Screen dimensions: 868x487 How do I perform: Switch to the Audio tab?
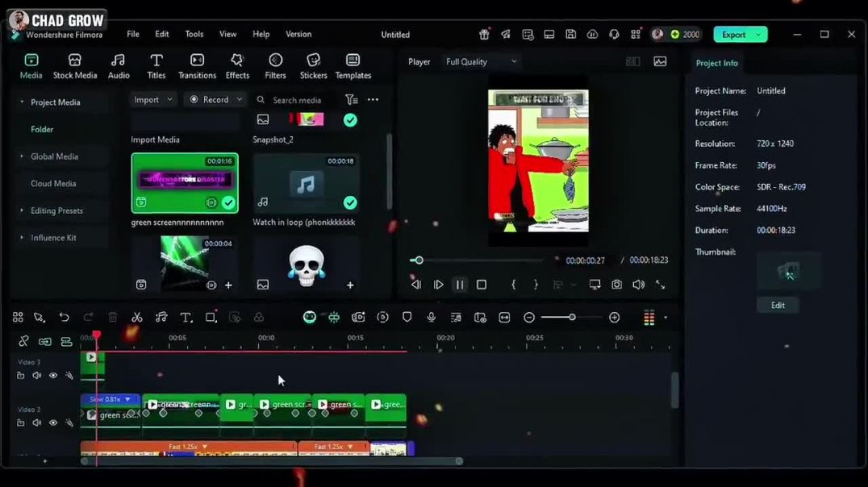pos(119,66)
